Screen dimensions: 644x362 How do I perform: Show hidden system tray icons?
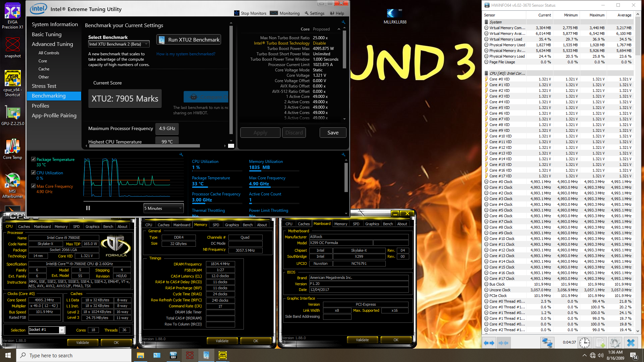coord(584,355)
